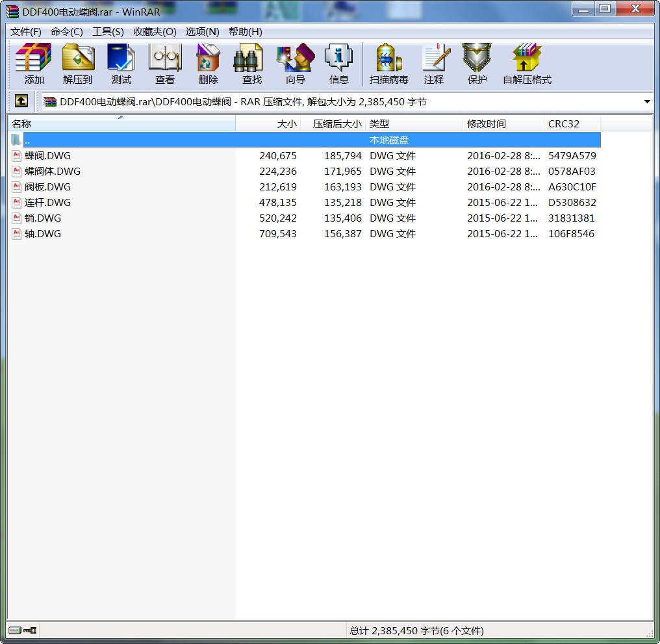The height and width of the screenshot is (644, 660).
Task: Click the address bar archive path text
Action: [244, 102]
